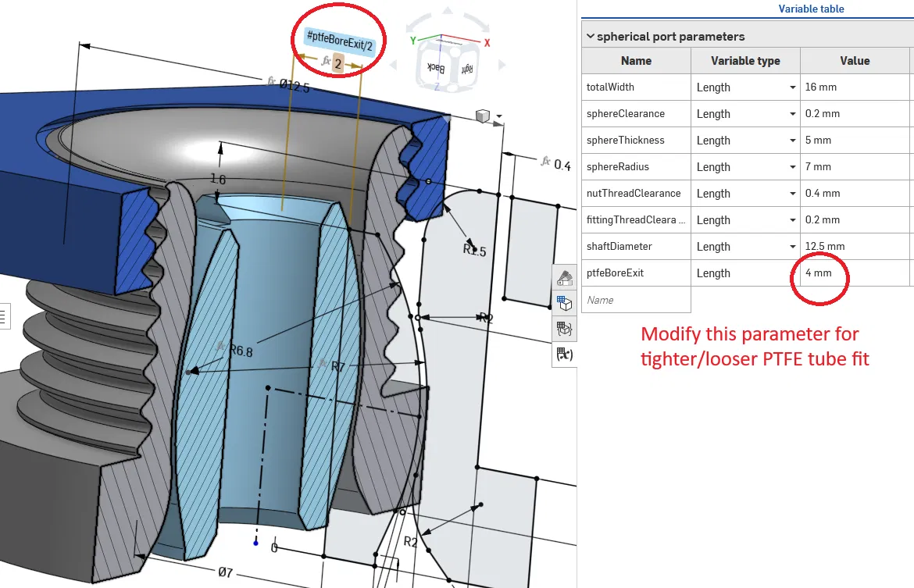The height and width of the screenshot is (588, 914).
Task: Click Length type cell for ptfeBoreExit
Action: coord(745,273)
